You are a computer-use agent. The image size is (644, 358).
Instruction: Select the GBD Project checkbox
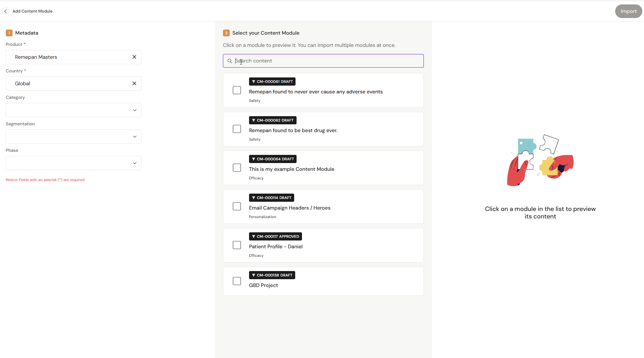point(237,281)
